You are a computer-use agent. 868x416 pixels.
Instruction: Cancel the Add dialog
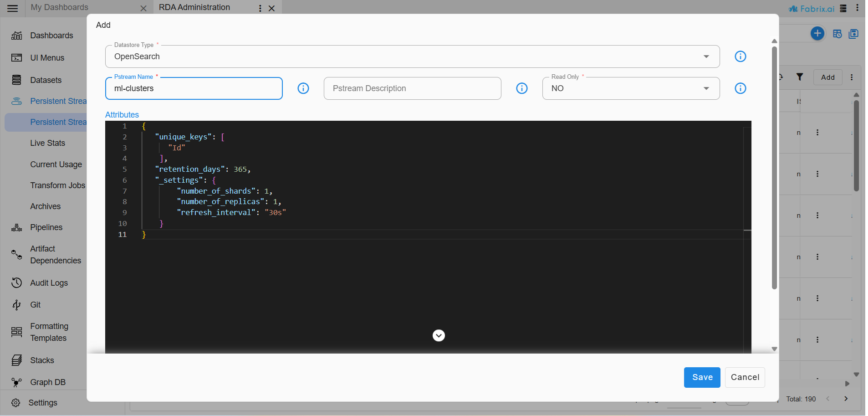coord(744,377)
